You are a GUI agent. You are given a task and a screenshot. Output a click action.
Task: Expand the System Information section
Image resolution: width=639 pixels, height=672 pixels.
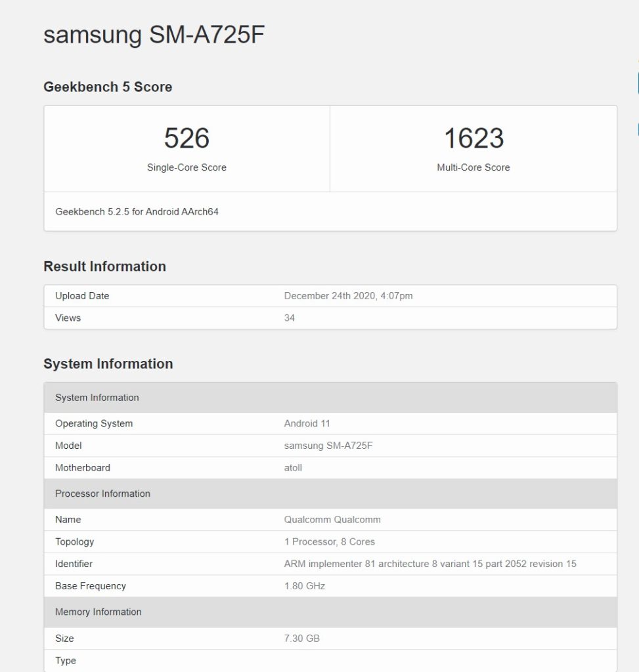108,364
